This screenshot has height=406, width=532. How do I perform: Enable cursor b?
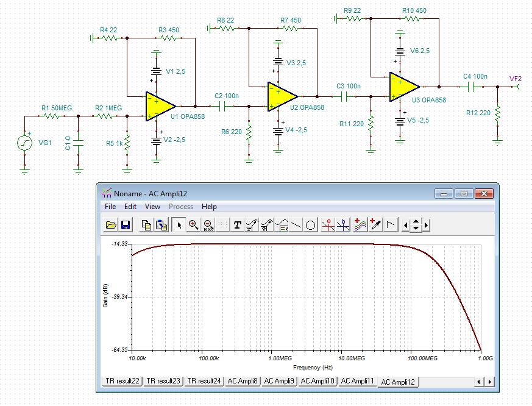point(342,225)
